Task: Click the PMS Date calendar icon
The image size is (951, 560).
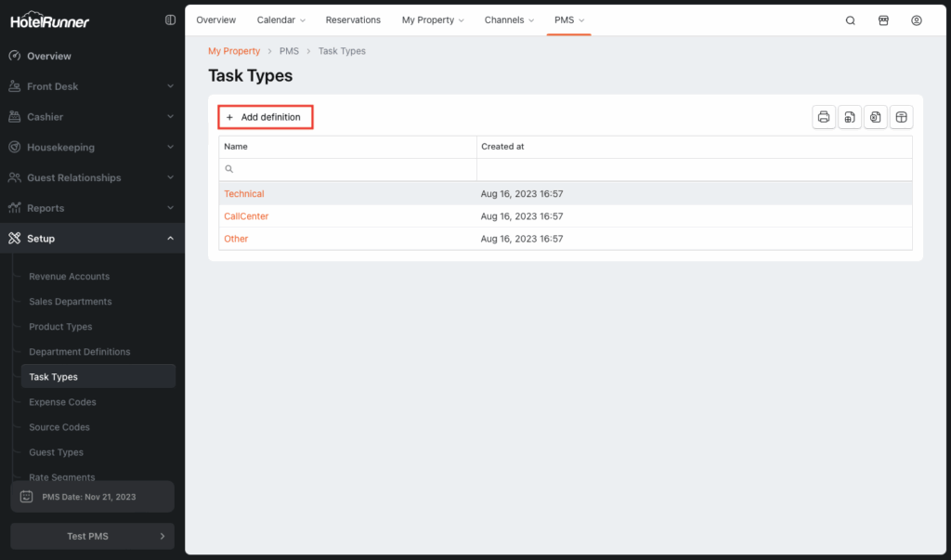Action: (27, 497)
